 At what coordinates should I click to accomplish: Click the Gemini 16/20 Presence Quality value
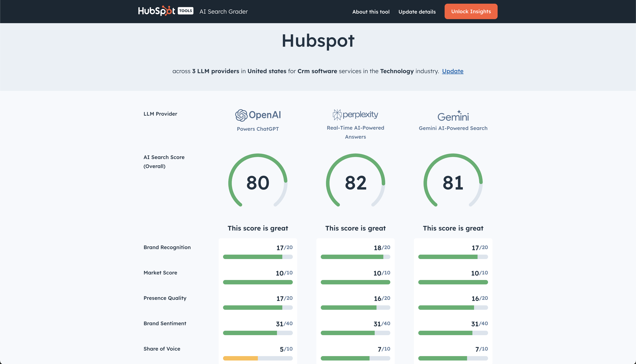click(x=480, y=299)
